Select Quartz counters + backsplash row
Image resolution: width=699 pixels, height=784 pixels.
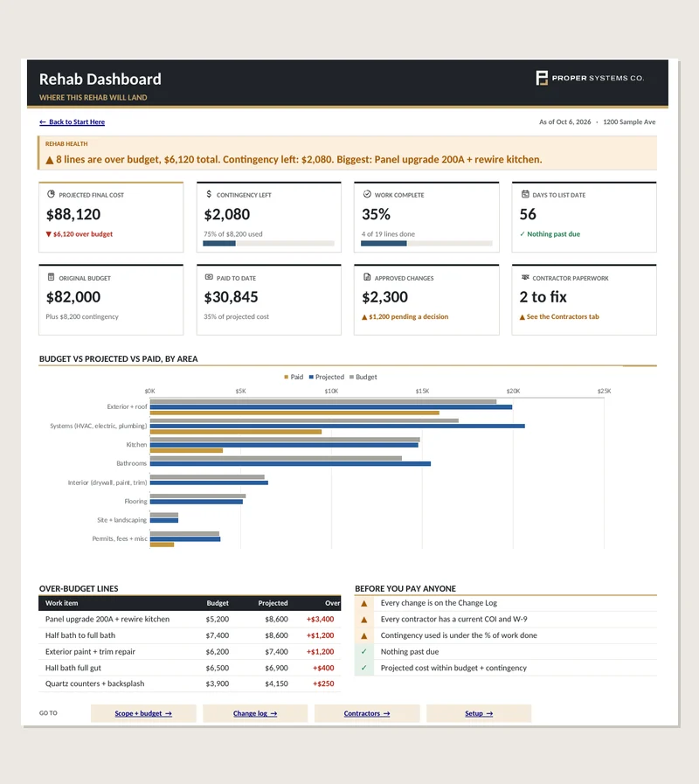tap(190, 683)
